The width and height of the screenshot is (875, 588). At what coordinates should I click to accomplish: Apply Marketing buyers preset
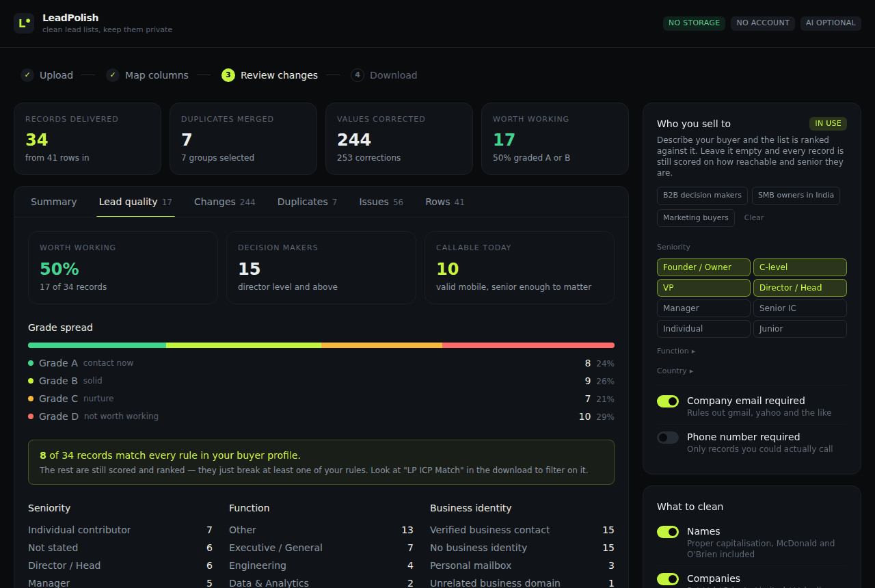pos(696,218)
